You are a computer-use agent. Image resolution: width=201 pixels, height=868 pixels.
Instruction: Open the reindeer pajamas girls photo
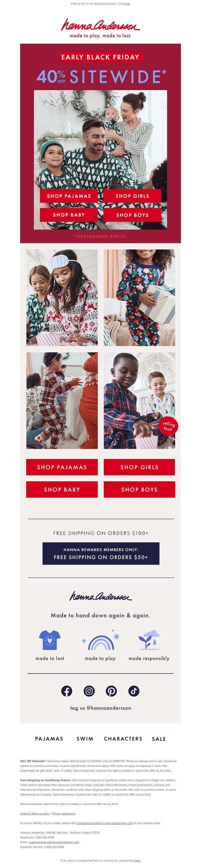point(62,298)
